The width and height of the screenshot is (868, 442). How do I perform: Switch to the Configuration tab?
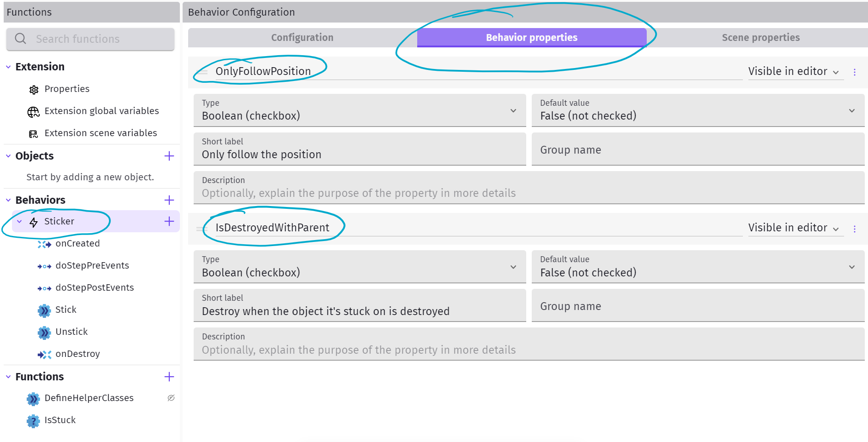(302, 38)
